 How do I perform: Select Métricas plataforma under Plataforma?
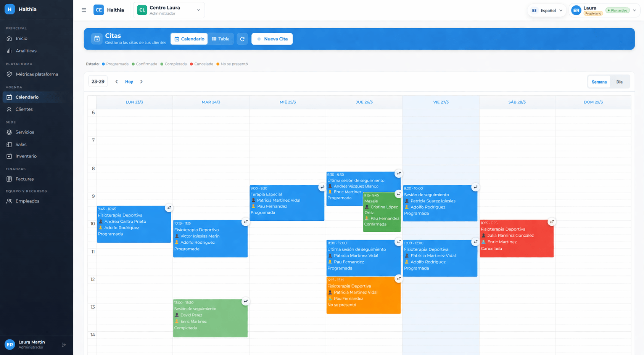[37, 74]
